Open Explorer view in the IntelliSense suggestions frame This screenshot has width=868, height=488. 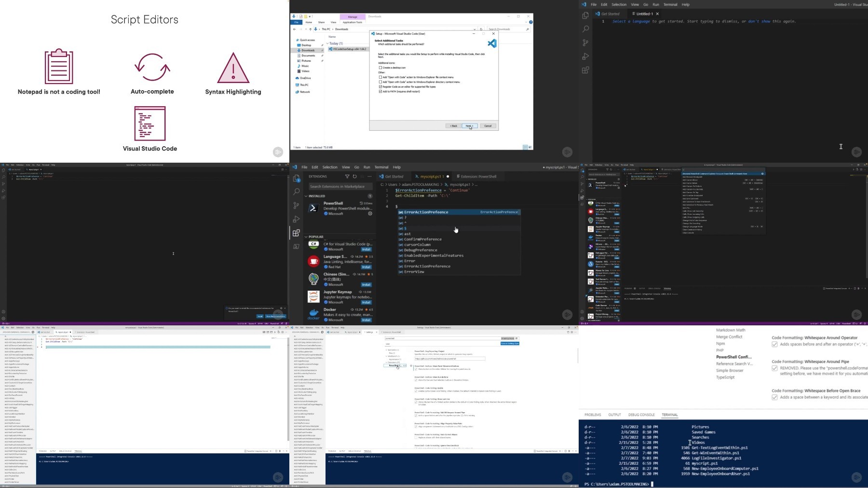click(297, 179)
